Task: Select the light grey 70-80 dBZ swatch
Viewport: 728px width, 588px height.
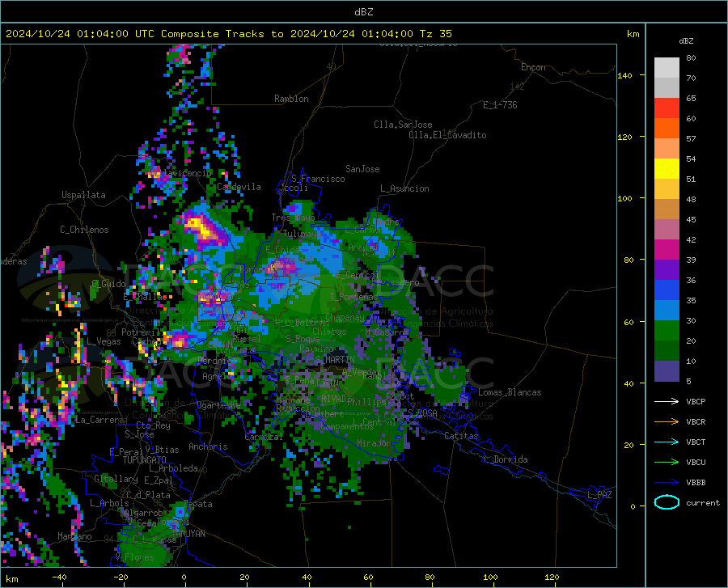Action: 667,68
